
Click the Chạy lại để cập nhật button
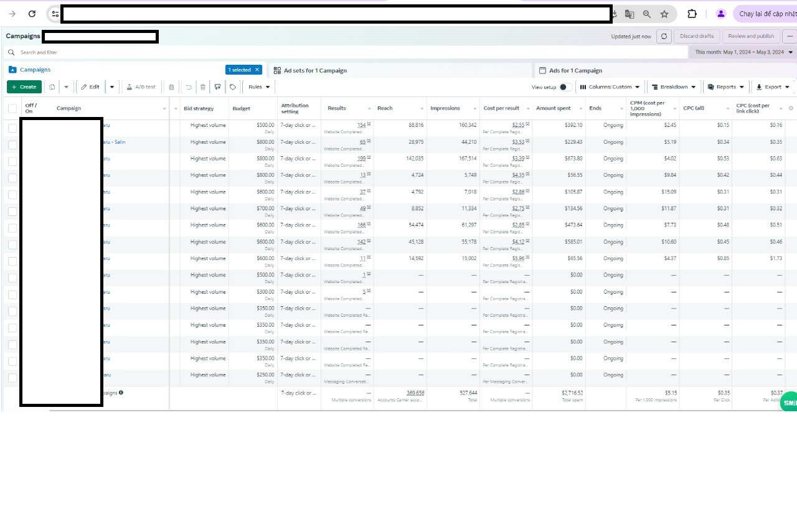(765, 14)
